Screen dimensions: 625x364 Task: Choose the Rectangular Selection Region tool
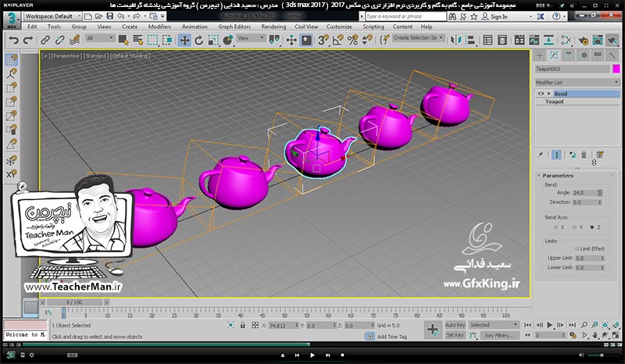click(x=152, y=40)
